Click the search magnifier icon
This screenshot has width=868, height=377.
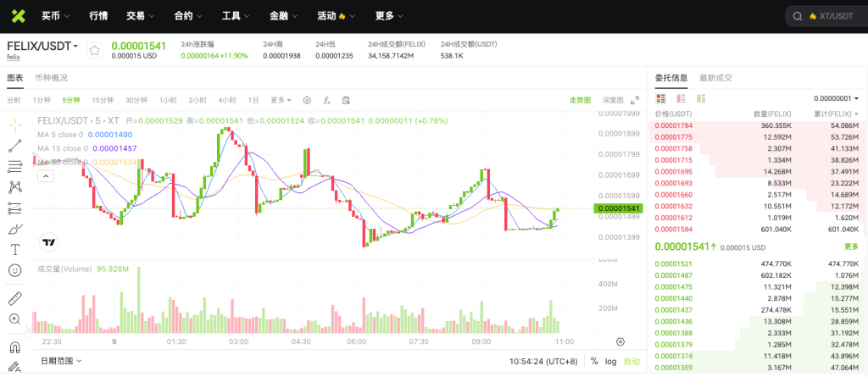[798, 17]
